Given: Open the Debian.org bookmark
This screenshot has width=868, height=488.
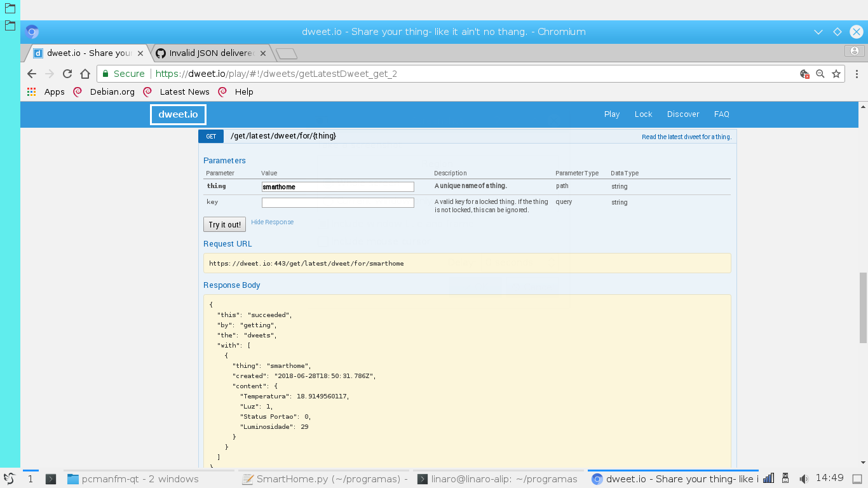Looking at the screenshot, I should (104, 91).
